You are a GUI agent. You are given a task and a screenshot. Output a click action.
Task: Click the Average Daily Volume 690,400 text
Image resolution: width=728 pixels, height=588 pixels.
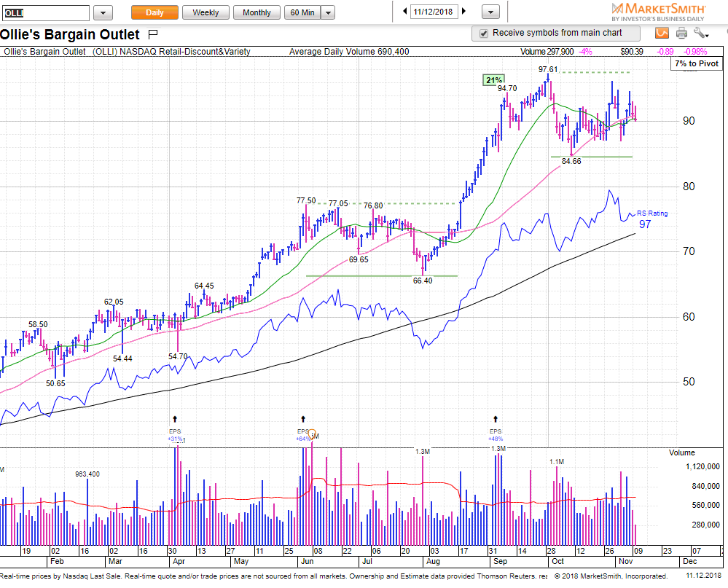point(349,52)
